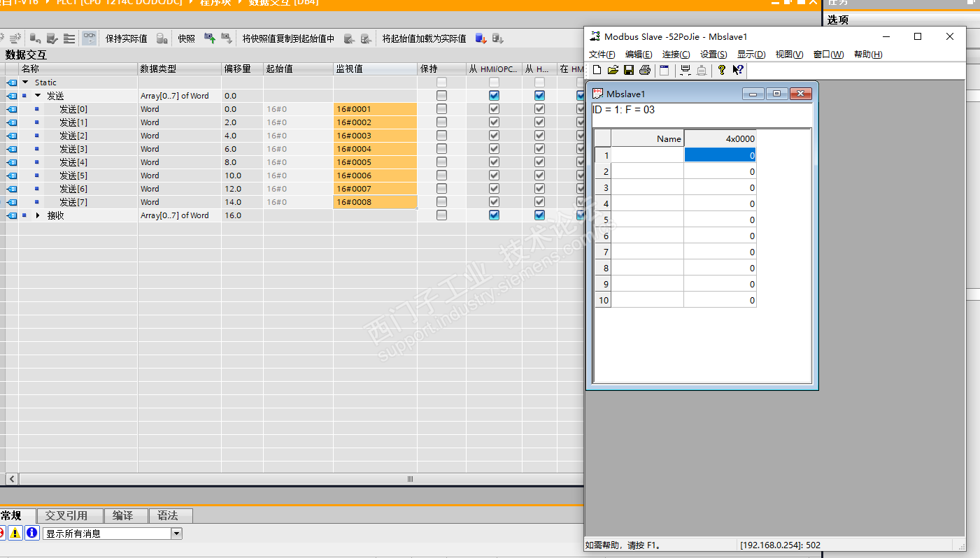Click the 4x0000 column header in Mbslave1
Viewport: 980px width, 558px height.
720,138
